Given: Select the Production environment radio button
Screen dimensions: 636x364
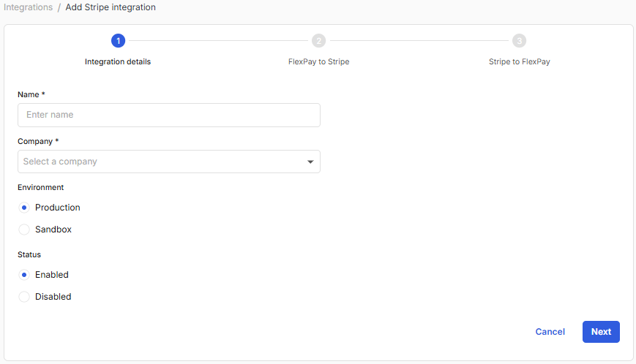Looking at the screenshot, I should point(24,208).
